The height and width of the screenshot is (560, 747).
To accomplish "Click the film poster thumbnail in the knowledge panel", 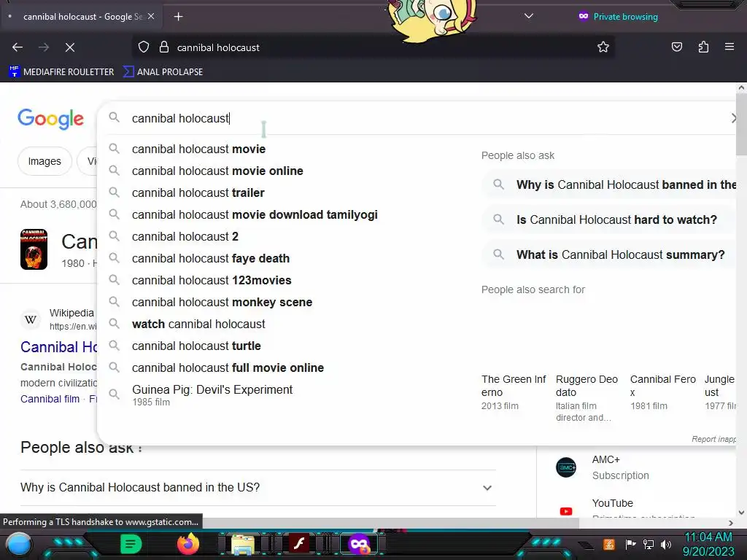I will 34,249.
